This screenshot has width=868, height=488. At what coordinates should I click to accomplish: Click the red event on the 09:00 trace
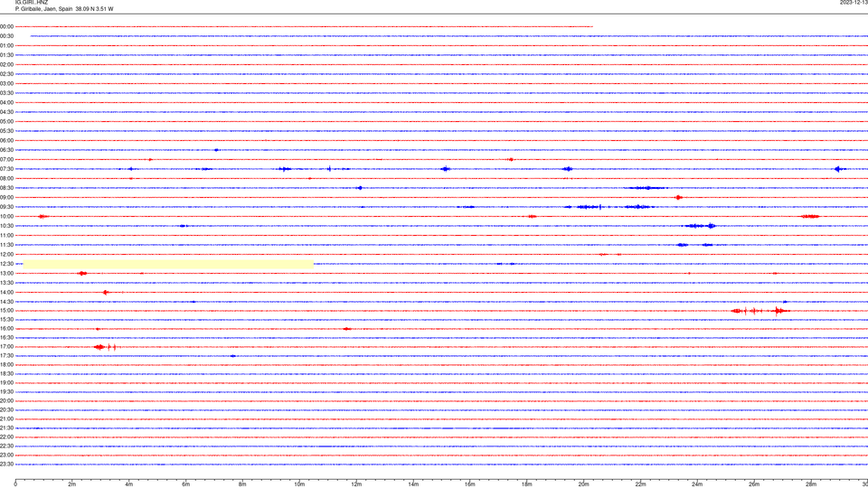[x=679, y=198]
